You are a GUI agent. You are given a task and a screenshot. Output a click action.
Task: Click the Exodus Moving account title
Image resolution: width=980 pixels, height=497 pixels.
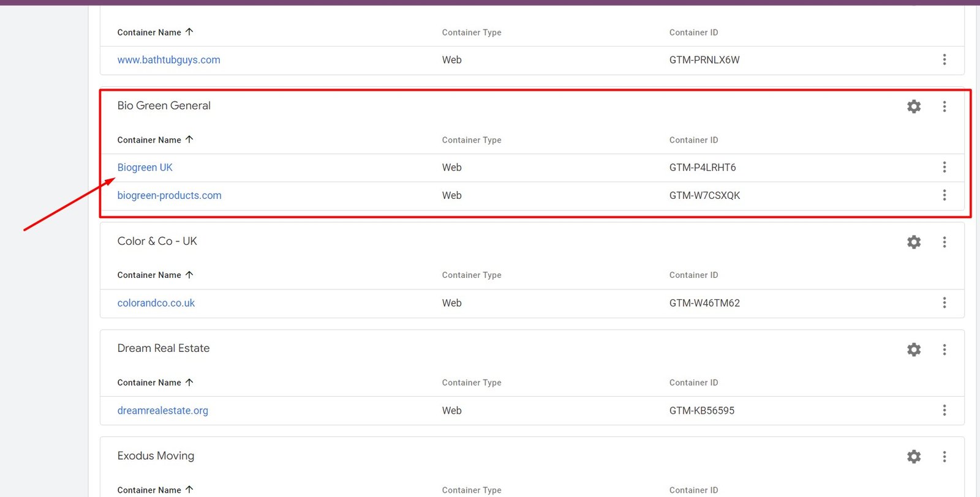[x=156, y=456]
